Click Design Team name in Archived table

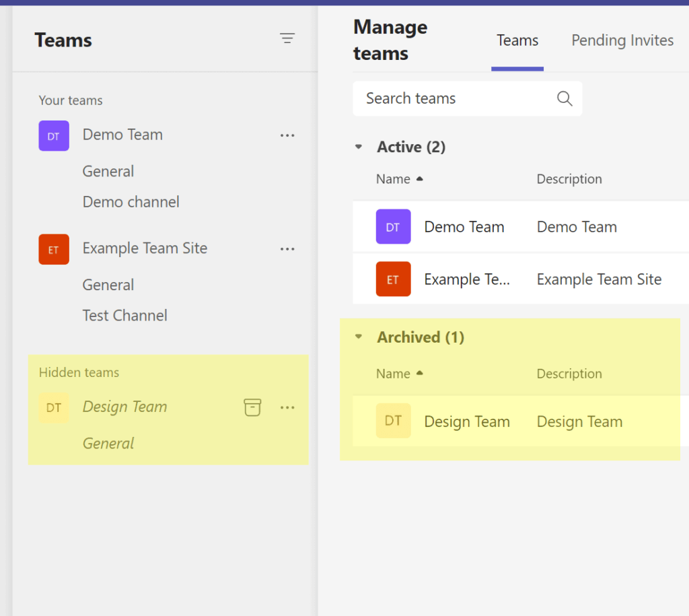[467, 421]
